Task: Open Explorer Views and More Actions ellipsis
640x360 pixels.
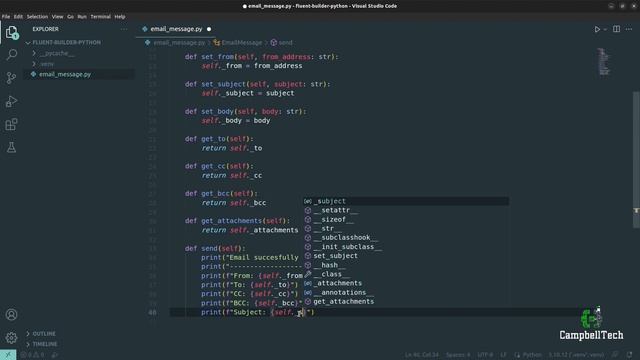Action: (124, 29)
